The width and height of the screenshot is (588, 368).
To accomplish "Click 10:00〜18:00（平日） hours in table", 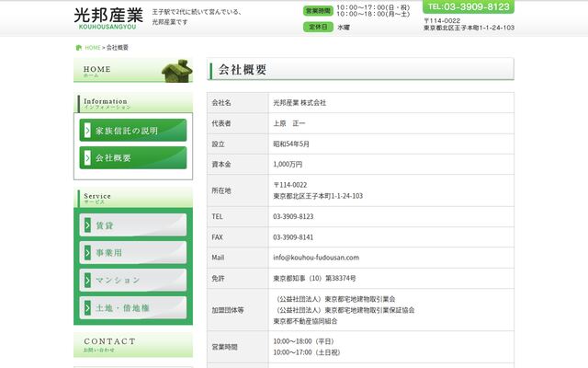I will coord(303,341).
